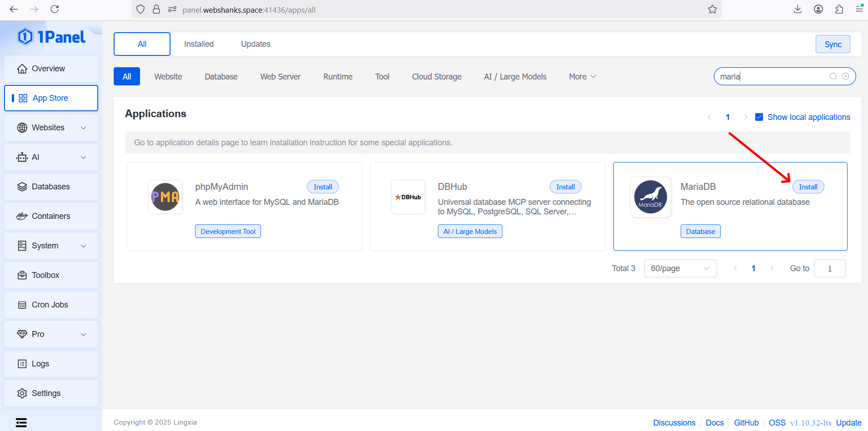Click the MariaDB seal logo
868x431 pixels.
[651, 197]
